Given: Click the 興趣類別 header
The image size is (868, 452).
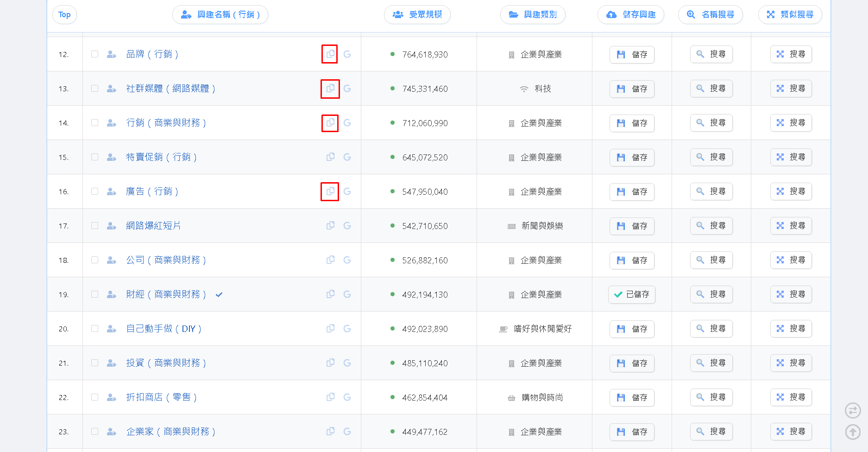Looking at the screenshot, I should [x=533, y=14].
